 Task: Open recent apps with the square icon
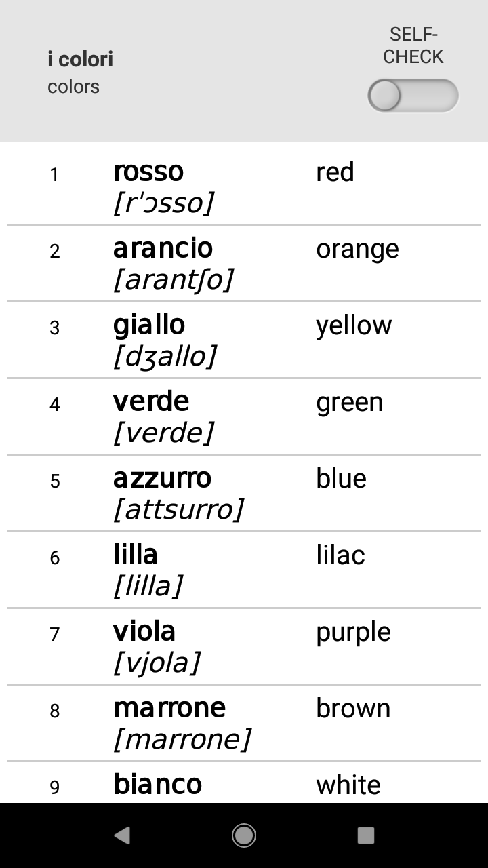tap(366, 835)
